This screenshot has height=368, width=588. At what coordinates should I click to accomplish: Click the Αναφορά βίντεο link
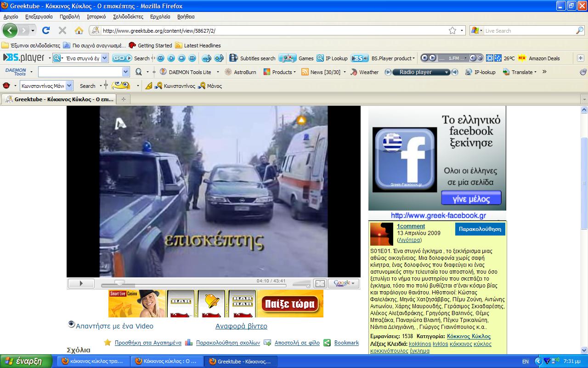click(241, 326)
